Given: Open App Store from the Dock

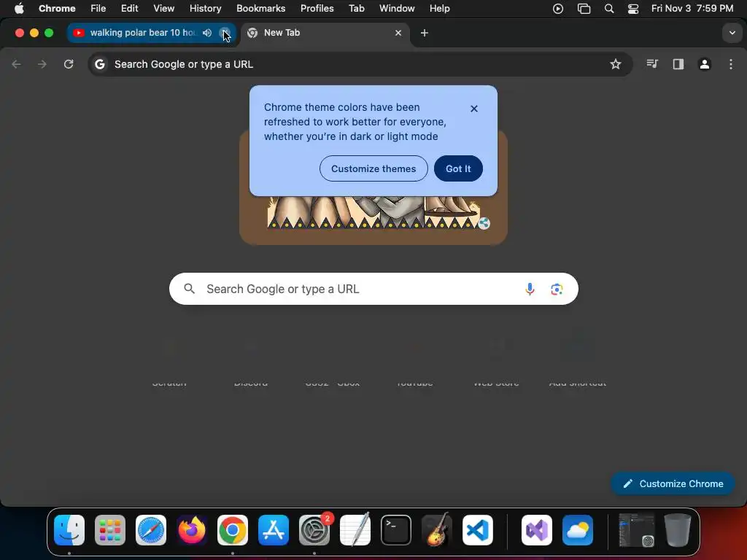Looking at the screenshot, I should pyautogui.click(x=274, y=530).
